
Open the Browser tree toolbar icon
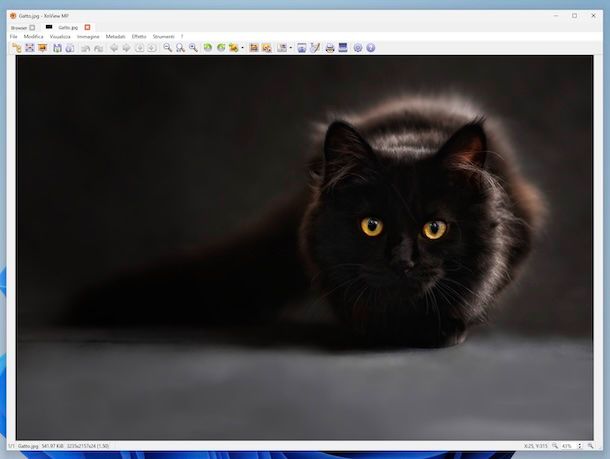tap(17, 48)
